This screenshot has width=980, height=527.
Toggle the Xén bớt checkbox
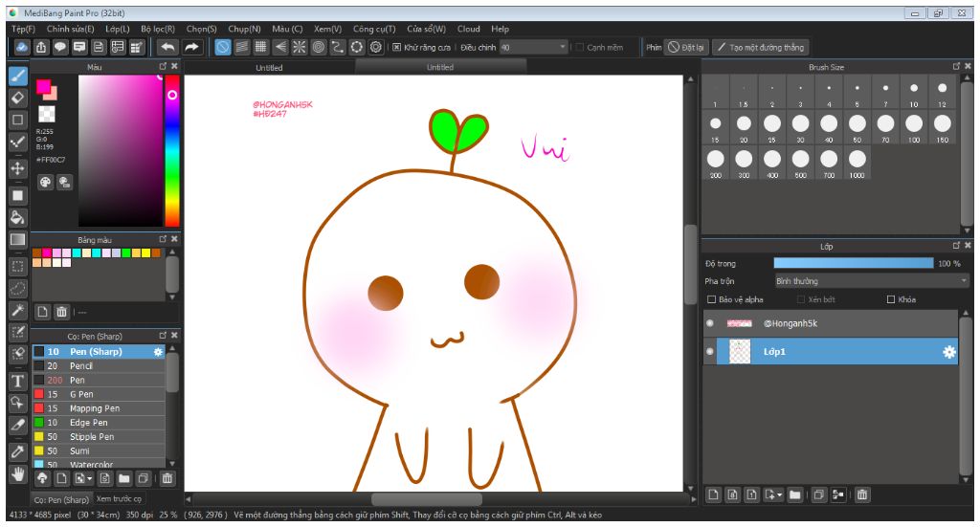point(801,299)
